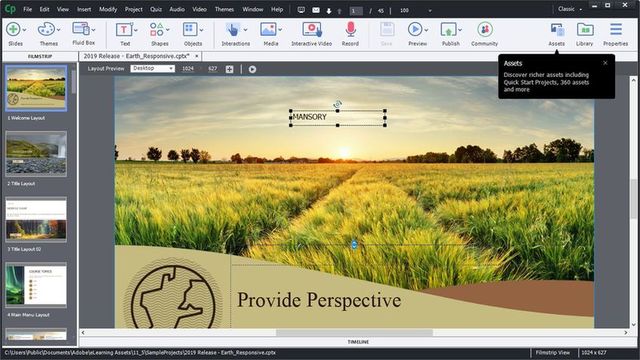This screenshot has height=360, width=640.
Task: Open the Properties panel
Action: [616, 29]
